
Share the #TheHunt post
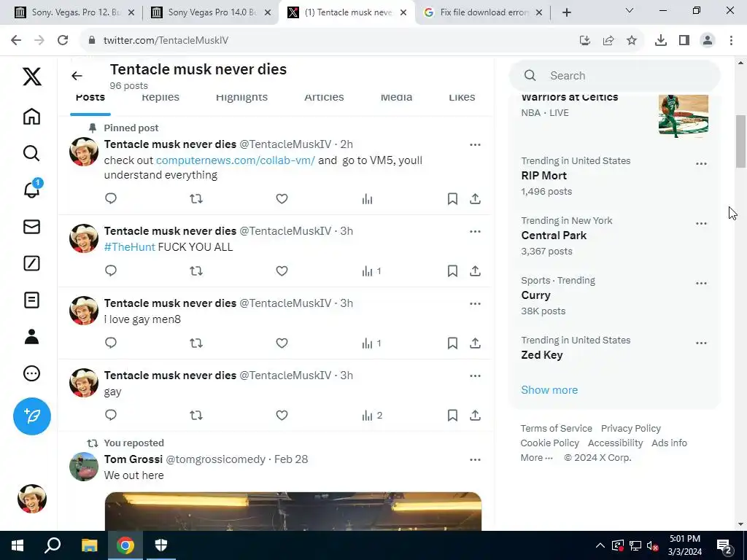pos(475,271)
